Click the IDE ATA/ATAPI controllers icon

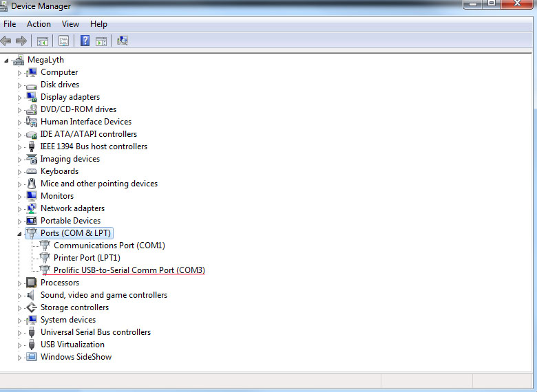point(32,134)
